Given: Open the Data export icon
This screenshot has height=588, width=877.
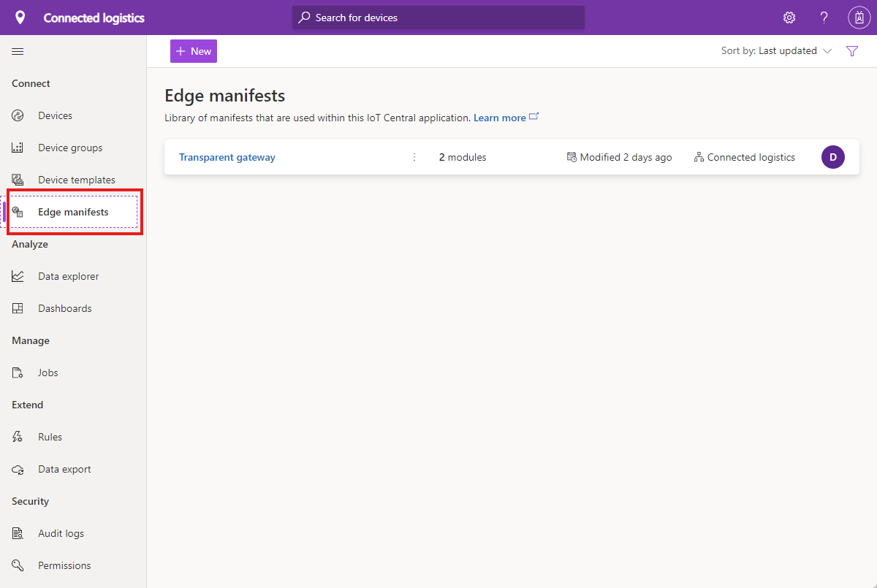Looking at the screenshot, I should 18,468.
